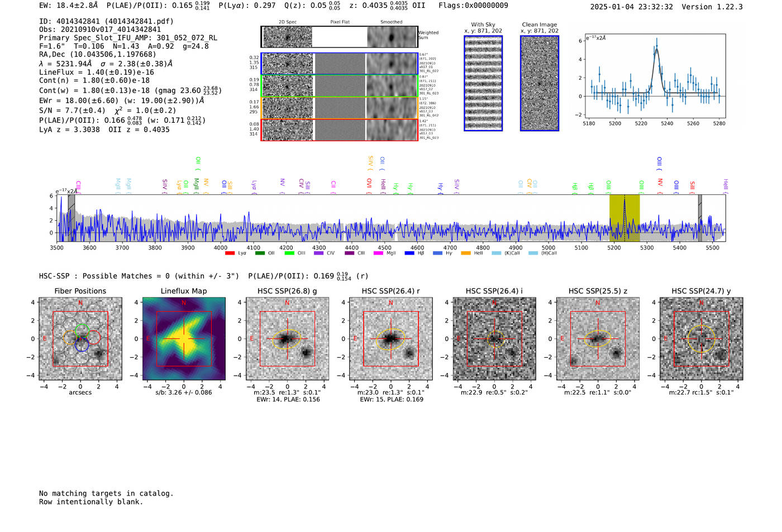Image resolution: width=782 pixels, height=532 pixels.
Task: Select the Weighted Sum 2D spectrum row
Action: [340, 37]
